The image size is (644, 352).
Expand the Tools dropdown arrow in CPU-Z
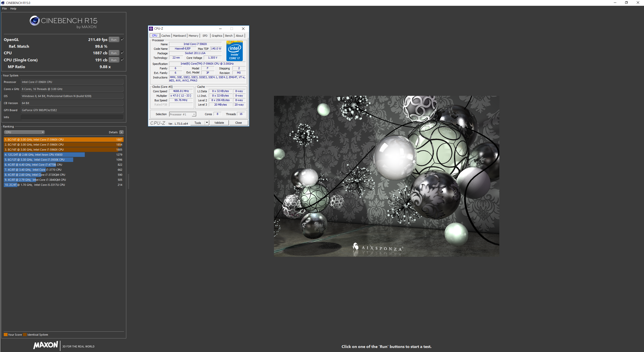(x=207, y=123)
